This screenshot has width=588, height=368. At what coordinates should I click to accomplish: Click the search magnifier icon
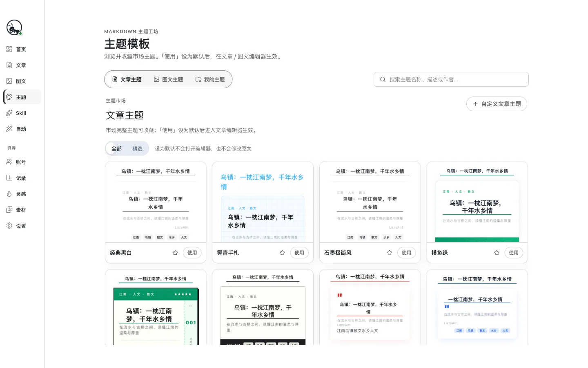point(383,79)
